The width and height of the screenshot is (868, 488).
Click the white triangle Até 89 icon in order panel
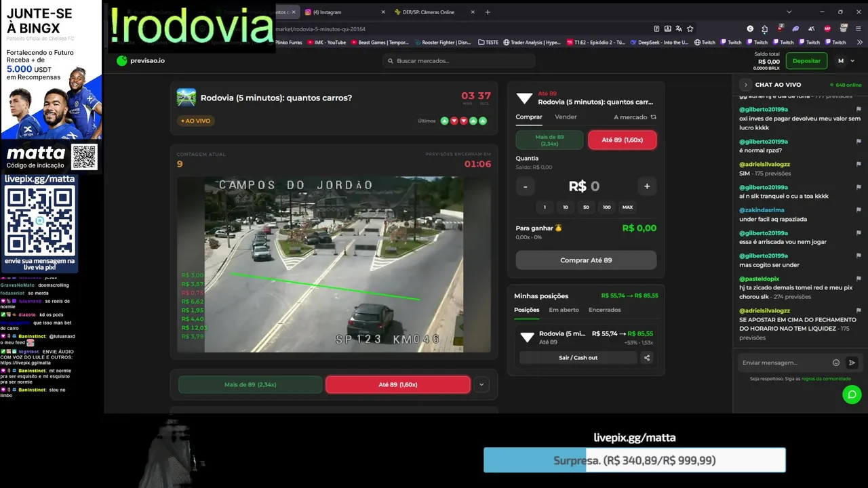524,98
